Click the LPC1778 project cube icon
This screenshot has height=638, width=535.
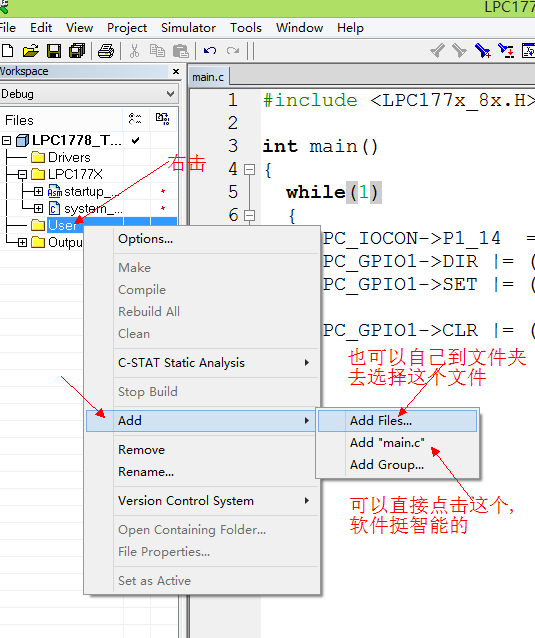tap(22, 141)
